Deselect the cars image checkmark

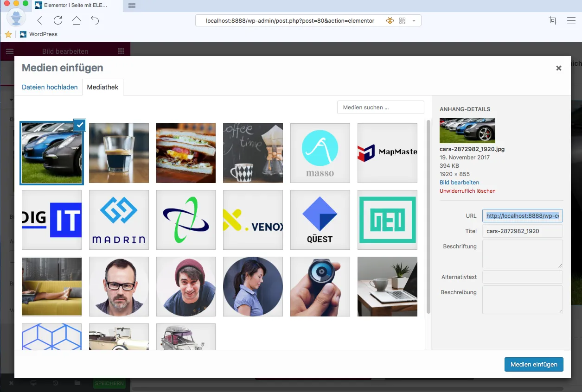coord(80,125)
